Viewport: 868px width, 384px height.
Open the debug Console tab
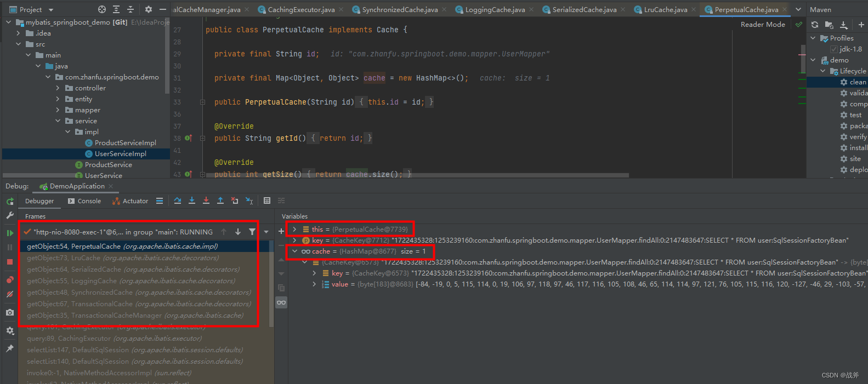pyautogui.click(x=84, y=201)
